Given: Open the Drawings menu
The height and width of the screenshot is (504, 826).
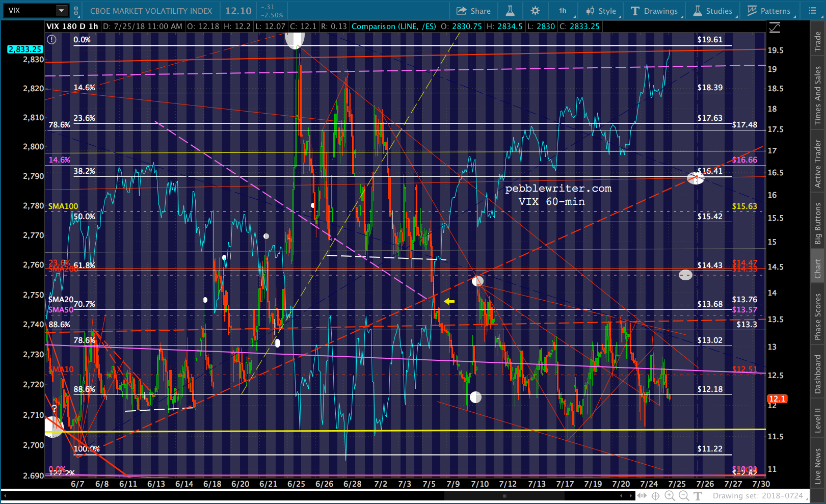Looking at the screenshot, I should [x=654, y=11].
